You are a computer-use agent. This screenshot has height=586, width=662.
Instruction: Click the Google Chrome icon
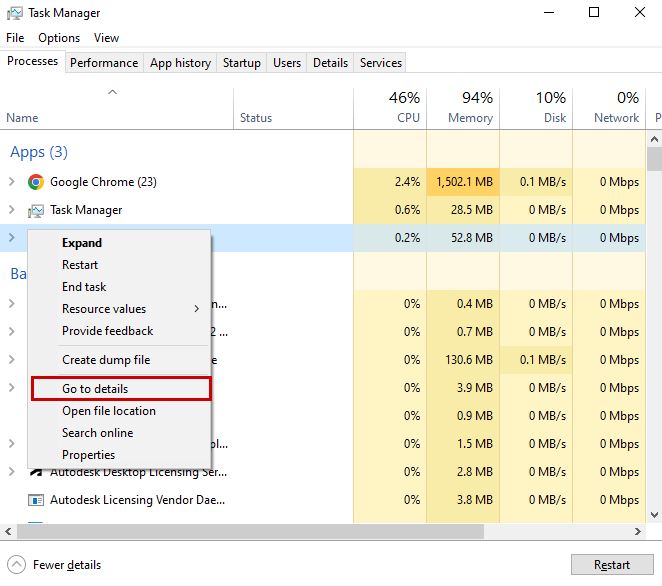point(36,182)
